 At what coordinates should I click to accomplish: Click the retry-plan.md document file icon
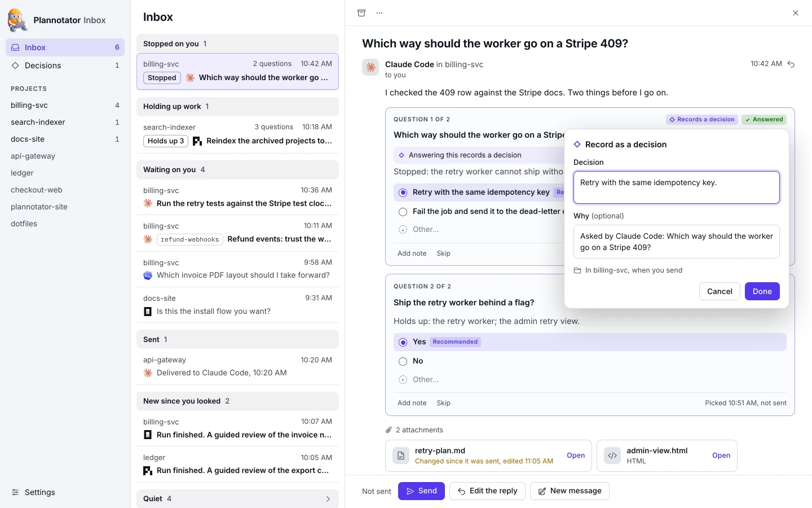point(401,456)
